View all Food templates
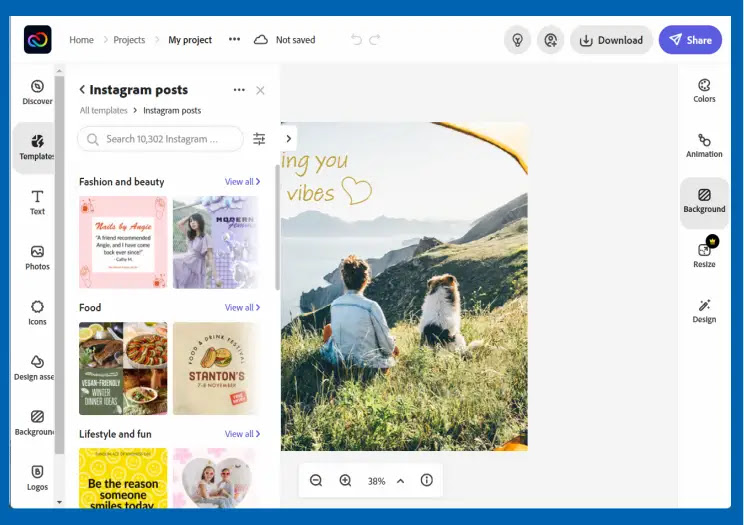Image resolution: width=744 pixels, height=525 pixels. pos(242,307)
